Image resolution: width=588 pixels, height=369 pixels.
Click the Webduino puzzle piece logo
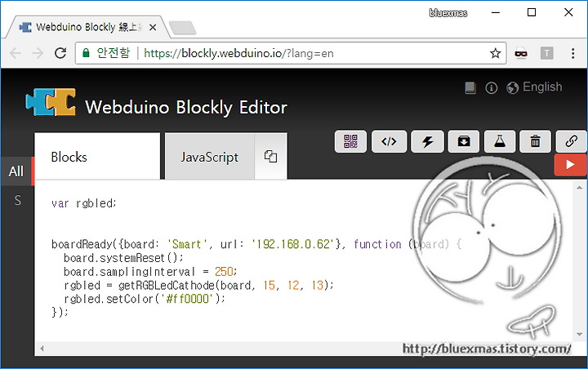pyautogui.click(x=51, y=102)
